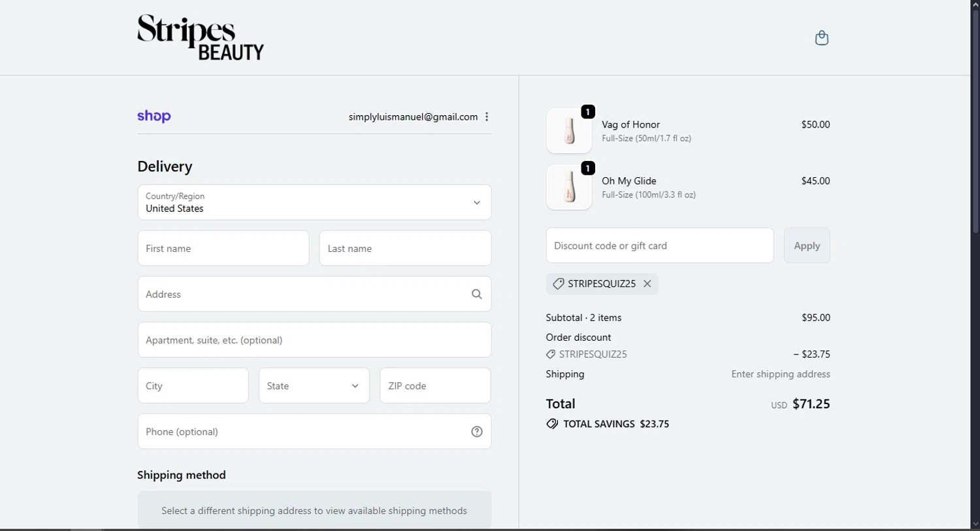Click the simplyluismanuel@gmail.com email text
The image size is (980, 531).
(413, 117)
